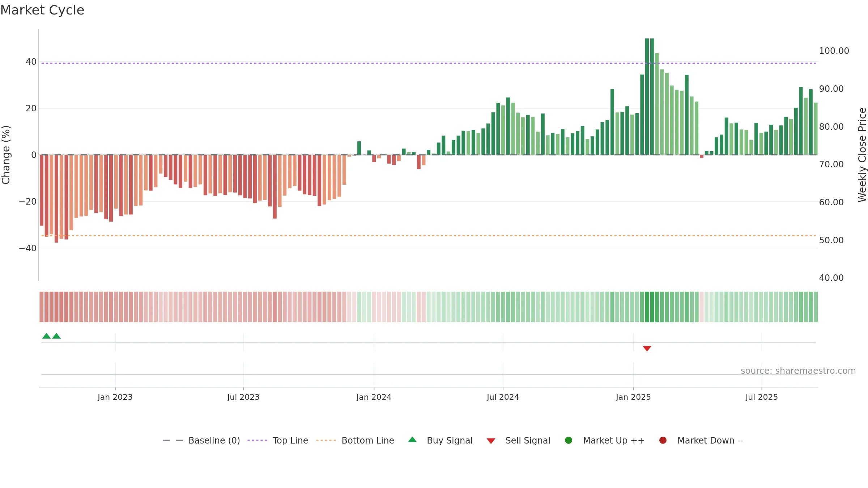Click the 90.00 price axis label
The width and height of the screenshot is (868, 488).
tap(831, 89)
